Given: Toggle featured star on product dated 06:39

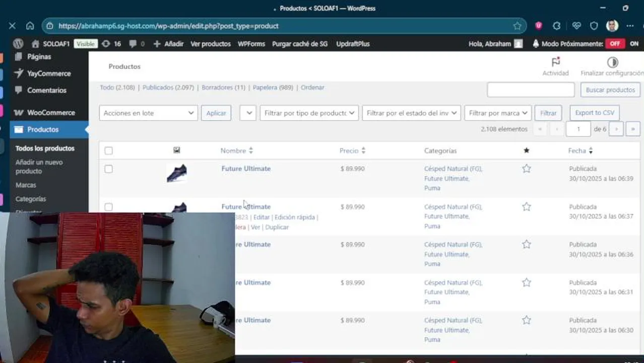Looking at the screenshot, I should [x=527, y=169].
